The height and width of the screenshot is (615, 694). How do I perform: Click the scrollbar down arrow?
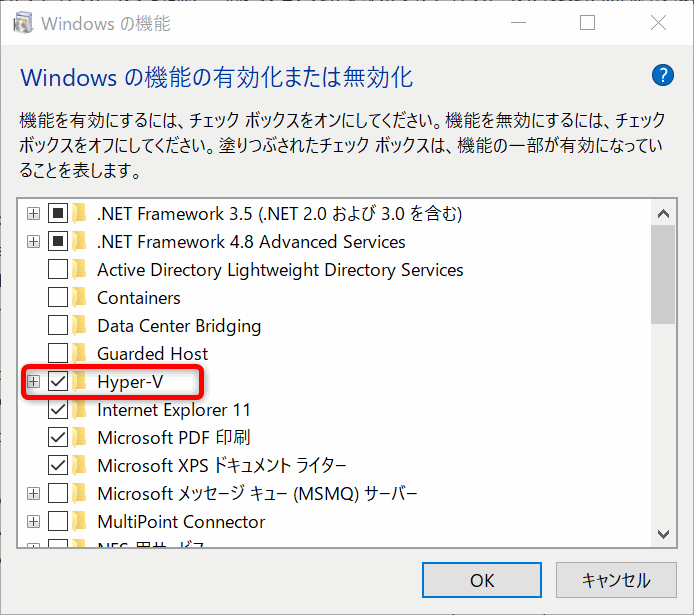tap(663, 534)
